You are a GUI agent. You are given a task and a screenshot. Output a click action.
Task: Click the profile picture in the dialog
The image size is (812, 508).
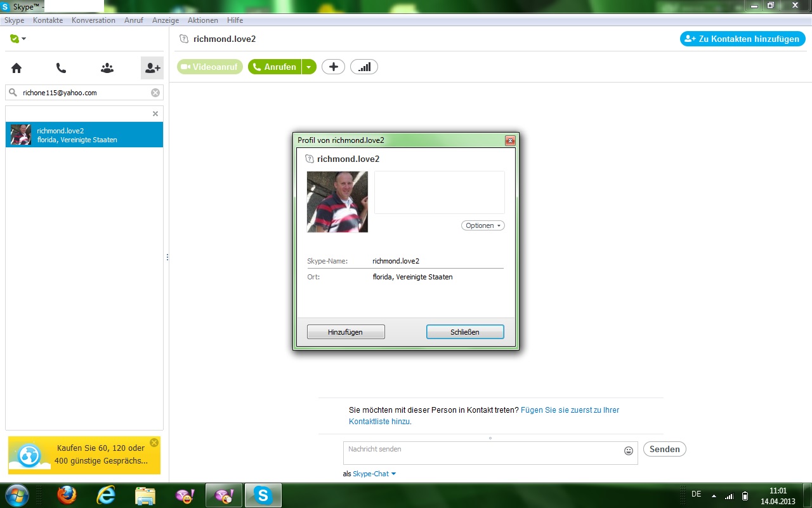[337, 202]
